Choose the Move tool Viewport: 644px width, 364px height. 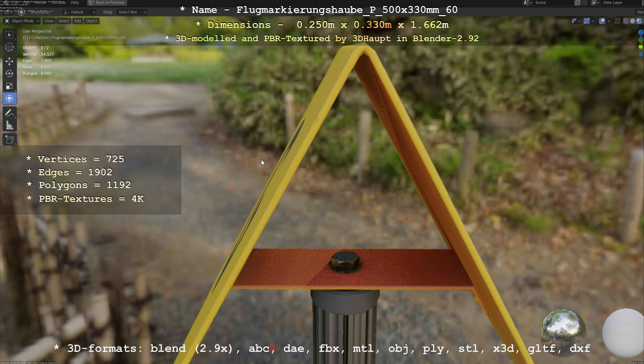coord(9,61)
